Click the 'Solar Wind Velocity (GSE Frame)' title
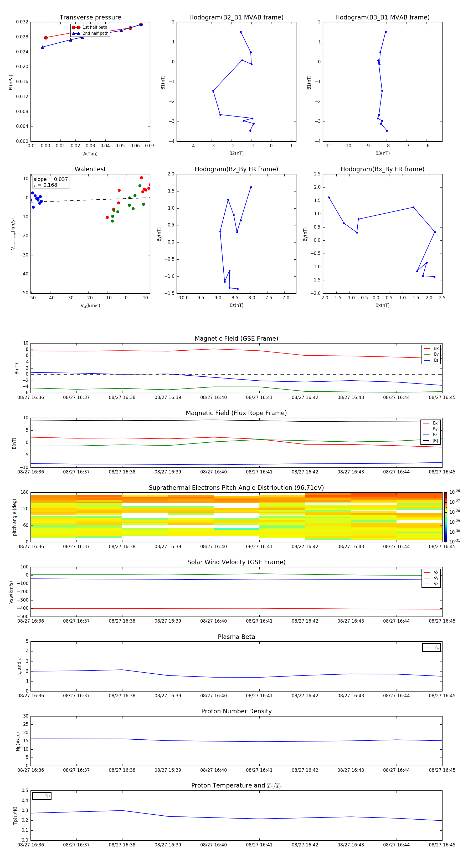 [236, 562]
